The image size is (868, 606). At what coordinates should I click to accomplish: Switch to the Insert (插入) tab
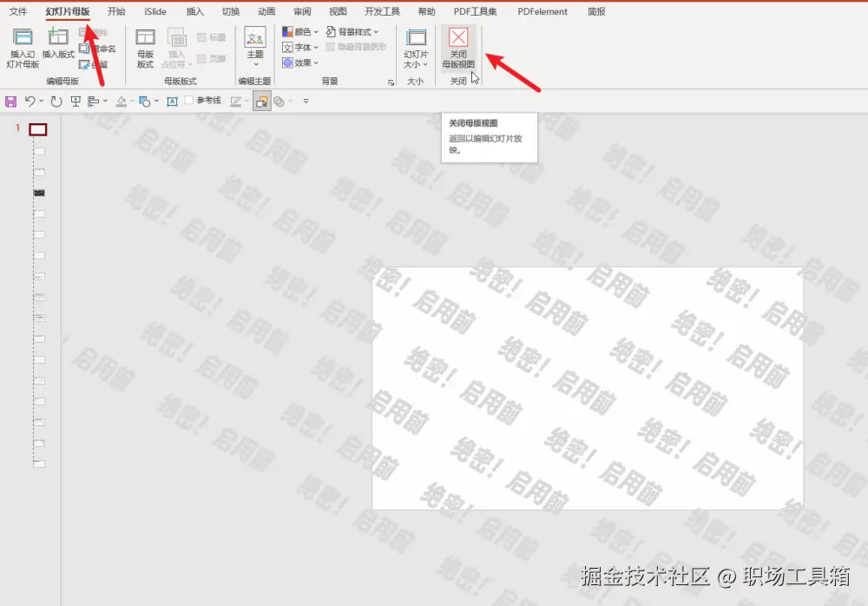click(x=194, y=11)
